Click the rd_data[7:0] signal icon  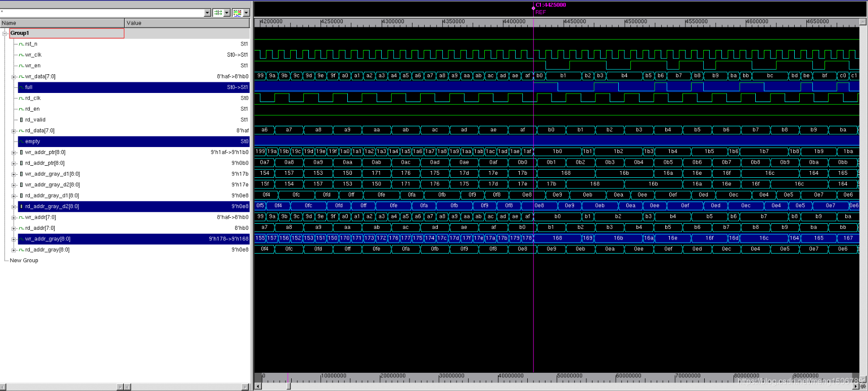[x=21, y=130]
